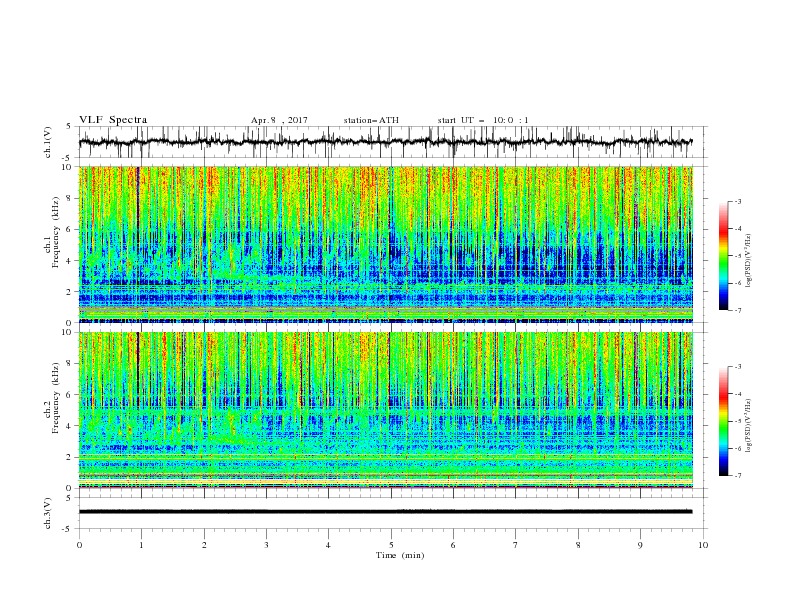Click the "ch.3(V)" axis label
Viewport: 792px width, 612px height.
pyautogui.click(x=48, y=513)
